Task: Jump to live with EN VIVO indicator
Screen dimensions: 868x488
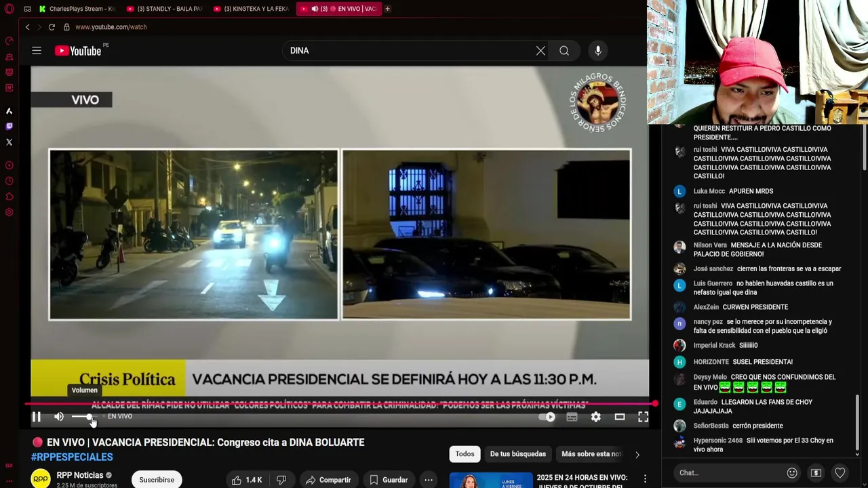Action: point(120,417)
